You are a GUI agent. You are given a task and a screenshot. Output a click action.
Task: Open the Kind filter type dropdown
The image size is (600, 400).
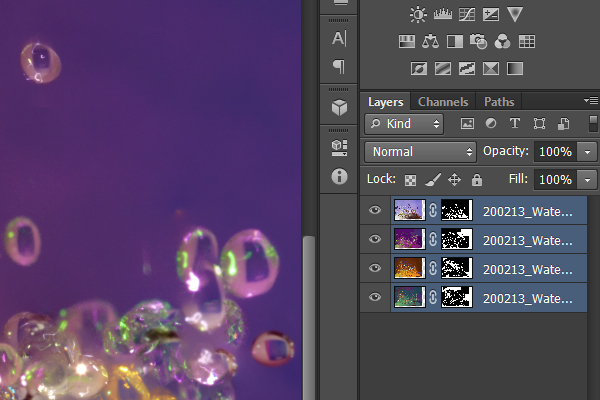pos(404,124)
